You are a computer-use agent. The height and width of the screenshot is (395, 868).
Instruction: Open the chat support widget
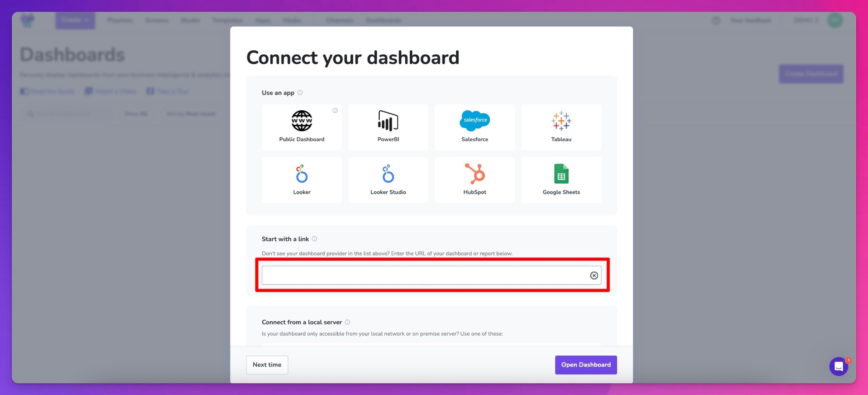[x=838, y=367]
